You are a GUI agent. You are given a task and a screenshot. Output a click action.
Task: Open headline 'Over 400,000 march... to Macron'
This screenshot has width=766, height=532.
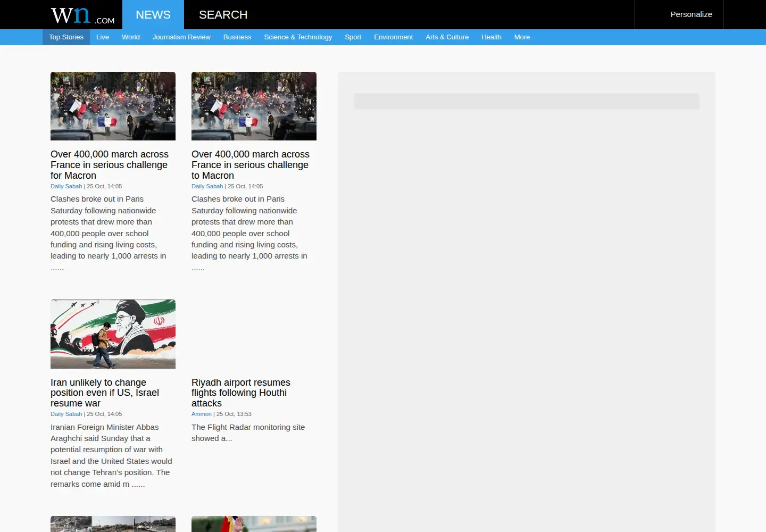(251, 165)
